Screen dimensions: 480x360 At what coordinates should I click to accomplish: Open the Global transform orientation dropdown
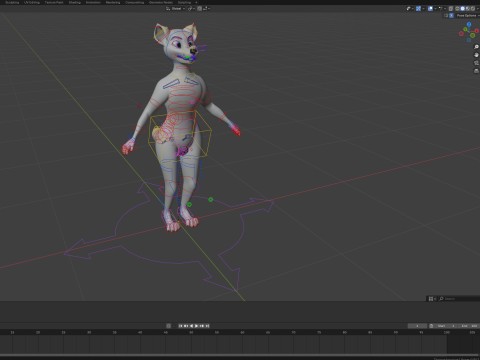pos(176,9)
